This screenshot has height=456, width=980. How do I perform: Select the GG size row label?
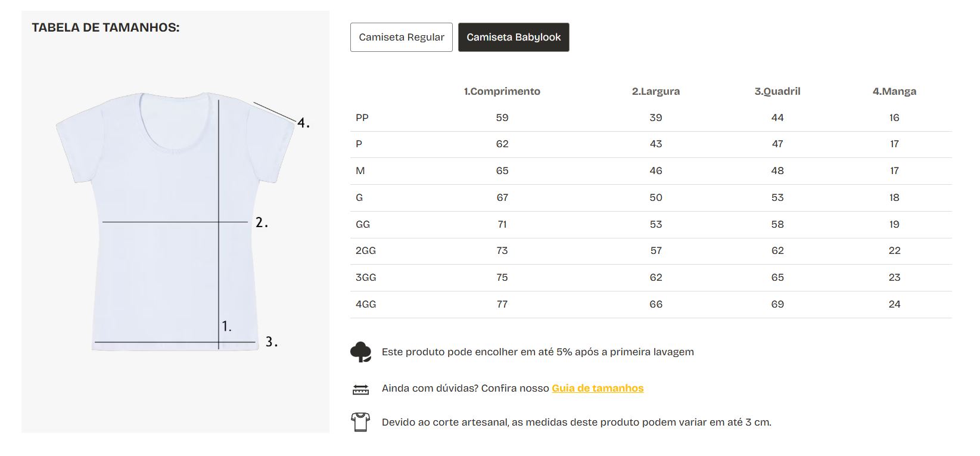point(363,224)
